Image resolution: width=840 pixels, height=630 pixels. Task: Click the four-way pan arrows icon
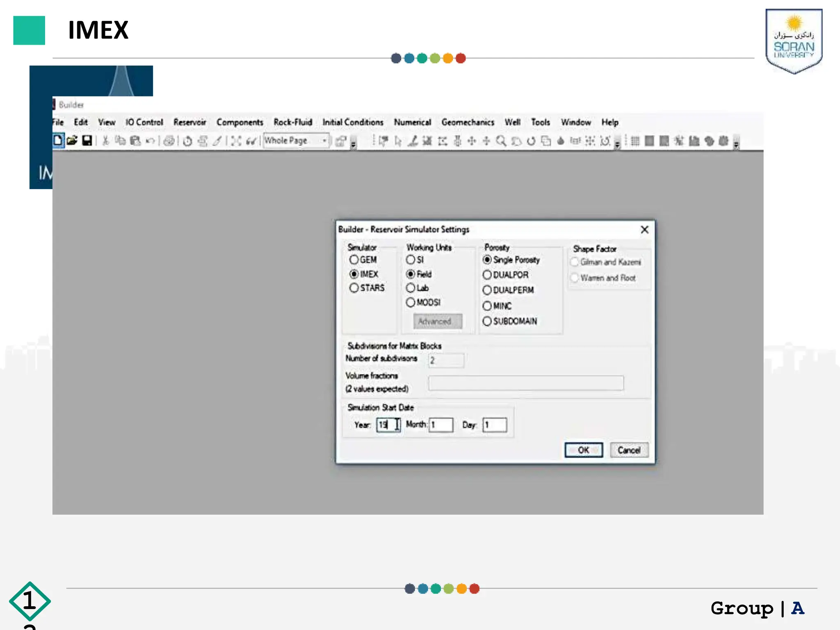[472, 141]
